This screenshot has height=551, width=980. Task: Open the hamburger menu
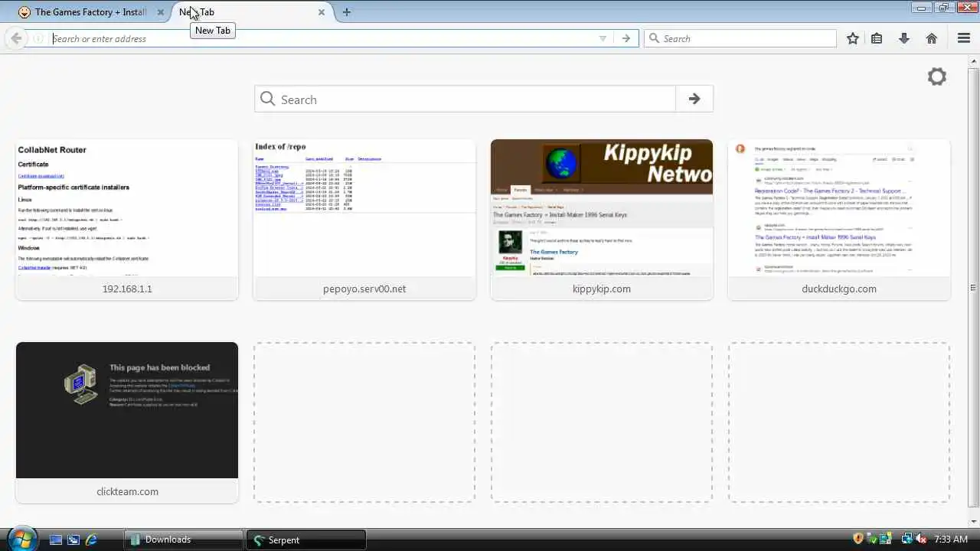pos(964,38)
